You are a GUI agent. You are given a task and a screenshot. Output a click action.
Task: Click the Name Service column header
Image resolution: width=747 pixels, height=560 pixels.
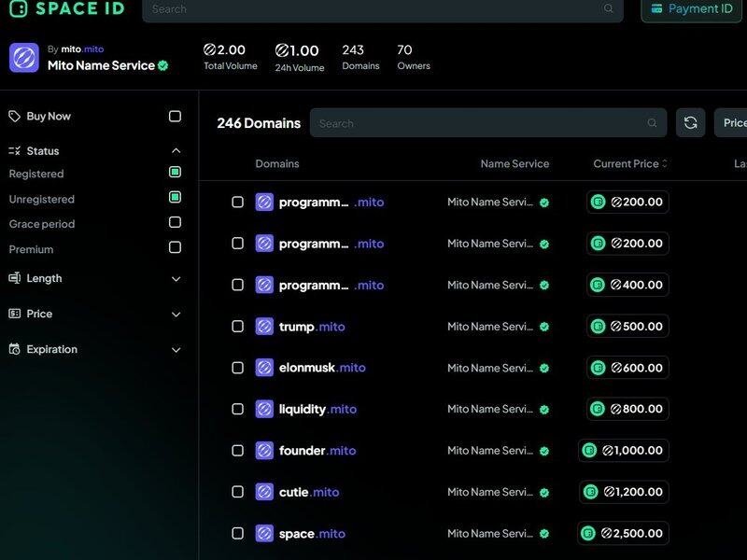[x=514, y=164]
